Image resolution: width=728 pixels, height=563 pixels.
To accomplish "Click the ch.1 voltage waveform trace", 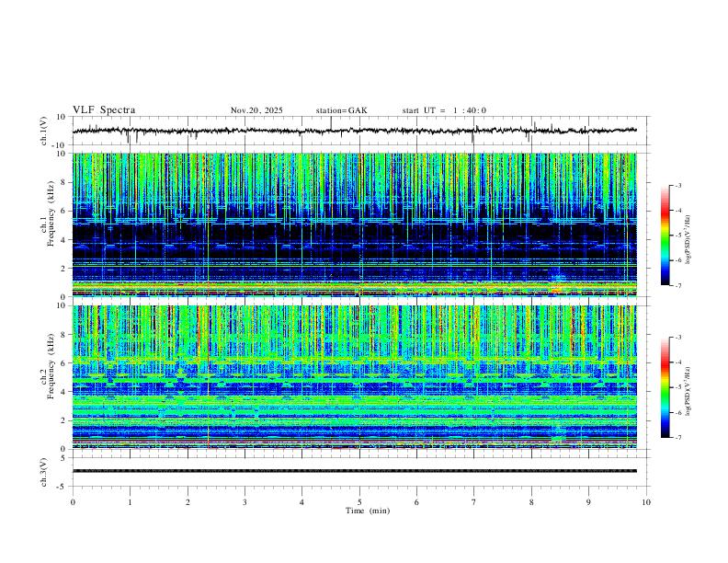I will (354, 131).
